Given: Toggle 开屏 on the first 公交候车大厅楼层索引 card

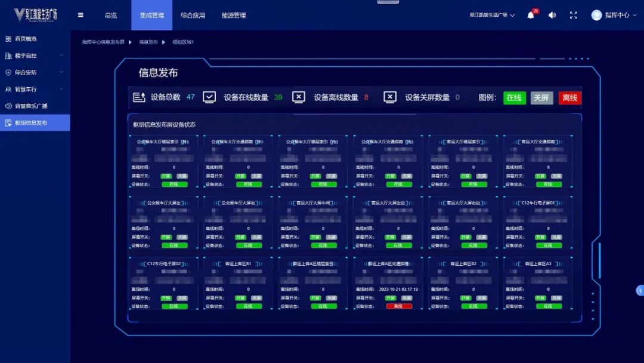Looking at the screenshot, I should [x=167, y=176].
